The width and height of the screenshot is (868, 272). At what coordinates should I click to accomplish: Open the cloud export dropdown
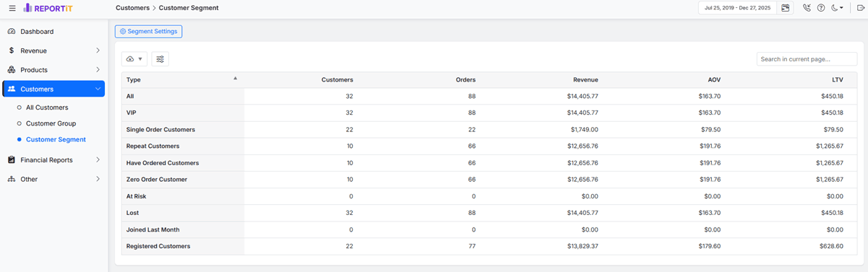[x=134, y=59]
